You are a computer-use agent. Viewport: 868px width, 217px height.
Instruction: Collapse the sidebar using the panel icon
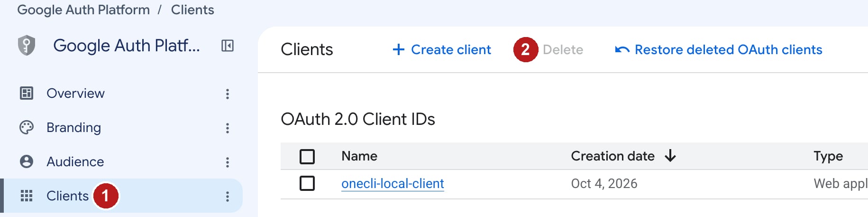pyautogui.click(x=228, y=46)
